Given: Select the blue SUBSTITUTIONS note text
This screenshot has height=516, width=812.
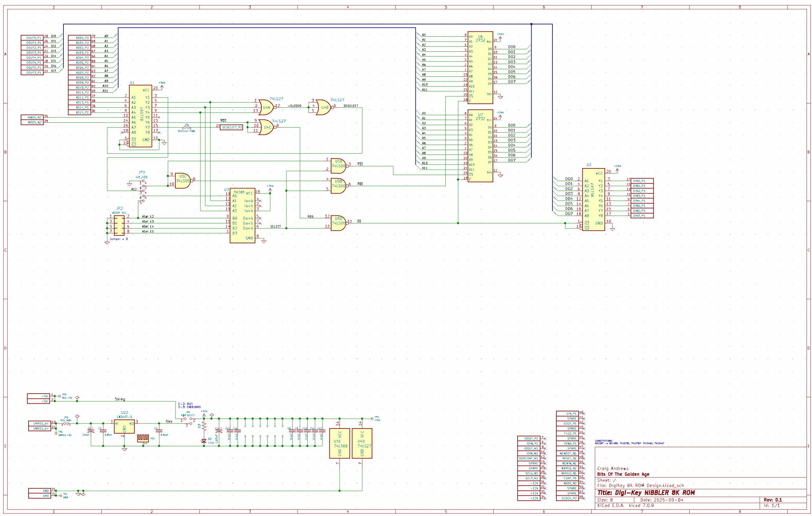Looking at the screenshot, I should pyautogui.click(x=629, y=442).
